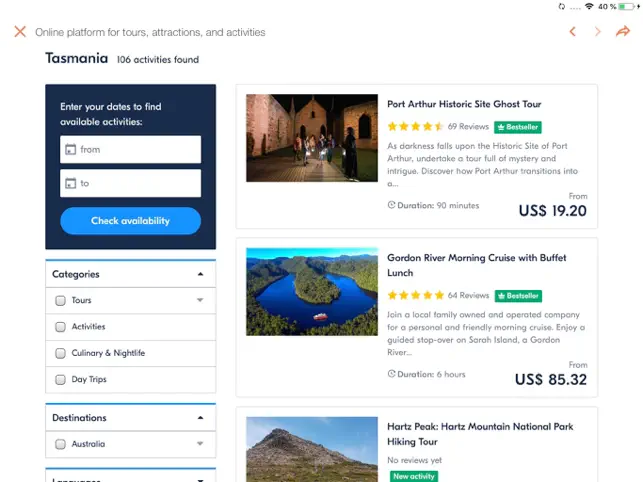Tap the battery status icon
The height and width of the screenshot is (482, 643).
(627, 6)
